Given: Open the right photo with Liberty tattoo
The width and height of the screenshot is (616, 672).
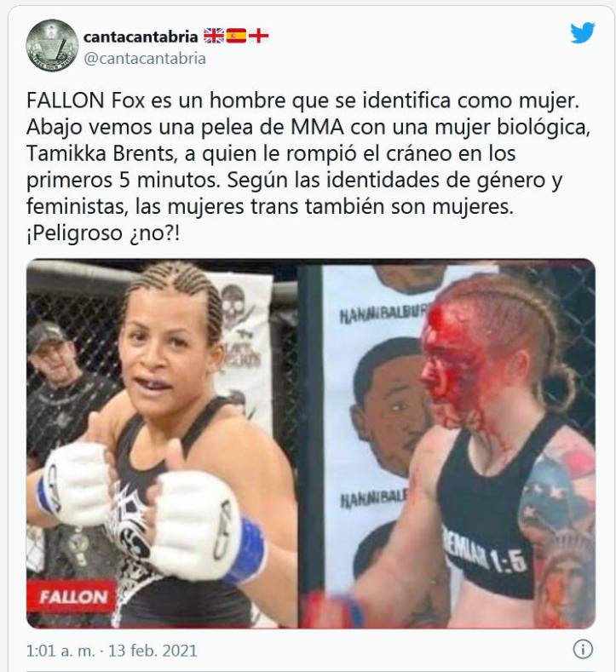Looking at the screenshot, I should click(x=446, y=444).
